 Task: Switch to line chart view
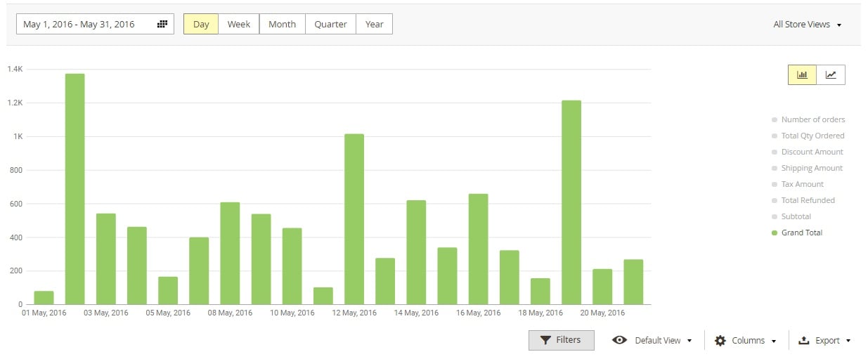coord(831,74)
